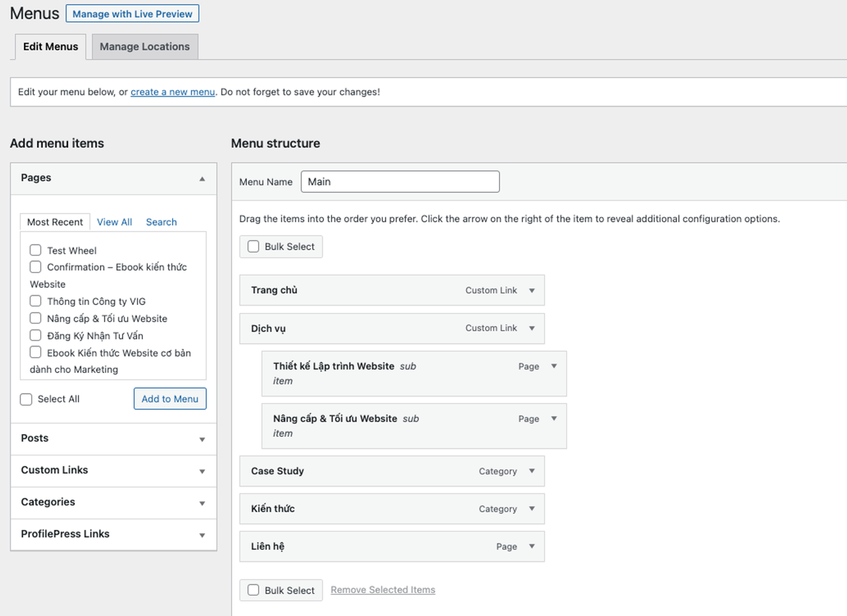Image resolution: width=847 pixels, height=616 pixels.
Task: Expand the Trang chủ menu item arrow
Action: click(x=531, y=290)
